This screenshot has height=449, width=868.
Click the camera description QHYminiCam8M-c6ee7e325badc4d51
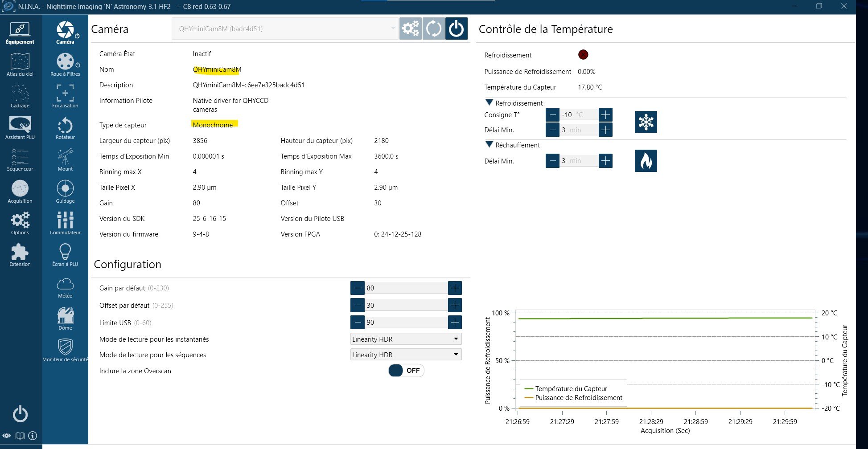pos(249,85)
